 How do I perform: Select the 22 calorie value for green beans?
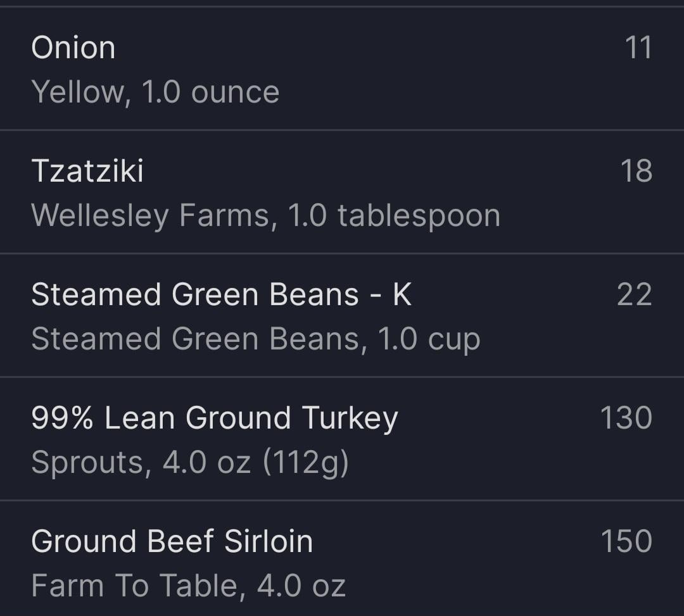634,295
